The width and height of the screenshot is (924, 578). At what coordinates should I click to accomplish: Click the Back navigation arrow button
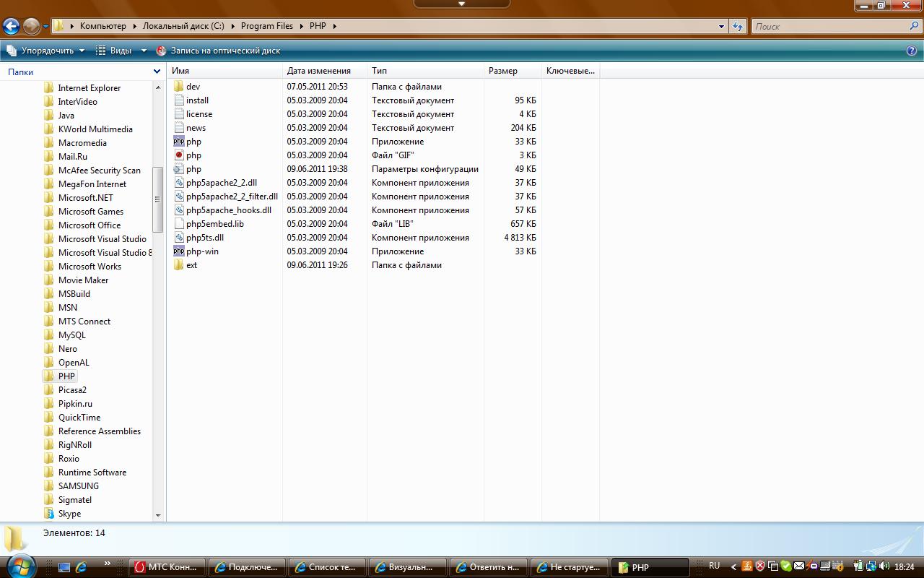coord(11,27)
